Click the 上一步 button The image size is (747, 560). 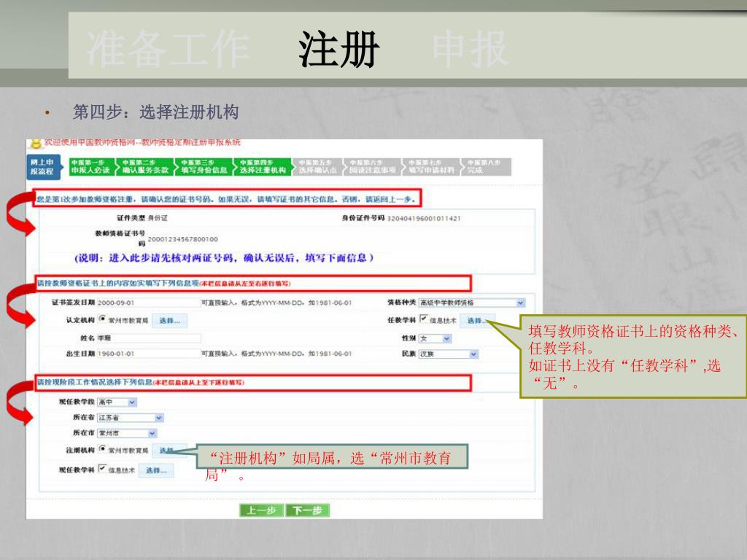[x=261, y=510]
